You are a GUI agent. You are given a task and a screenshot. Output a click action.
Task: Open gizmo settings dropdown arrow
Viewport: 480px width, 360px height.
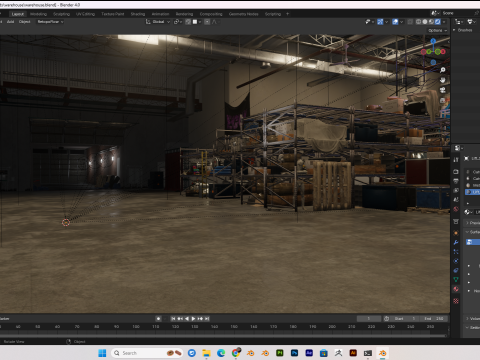(386, 22)
